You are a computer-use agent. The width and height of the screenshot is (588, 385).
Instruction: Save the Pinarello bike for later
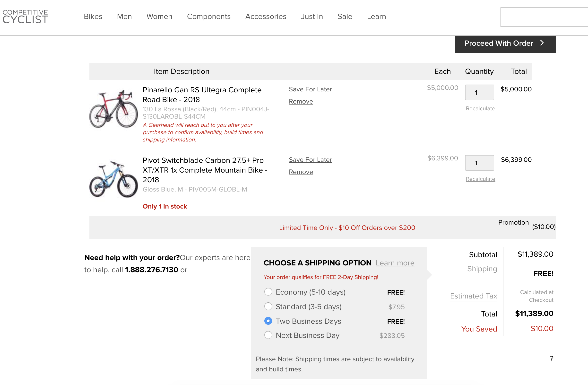[310, 89]
